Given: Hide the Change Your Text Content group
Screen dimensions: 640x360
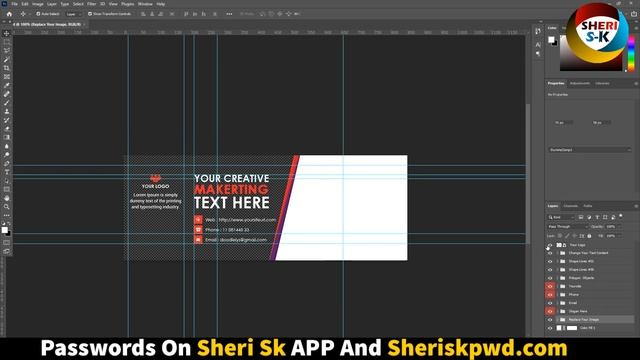Looking at the screenshot, I should click(x=550, y=253).
